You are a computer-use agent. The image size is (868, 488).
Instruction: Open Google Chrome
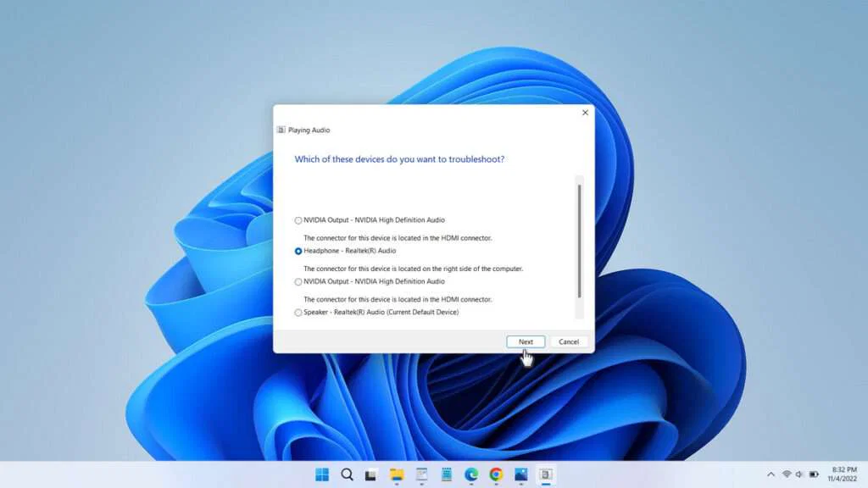(496, 475)
